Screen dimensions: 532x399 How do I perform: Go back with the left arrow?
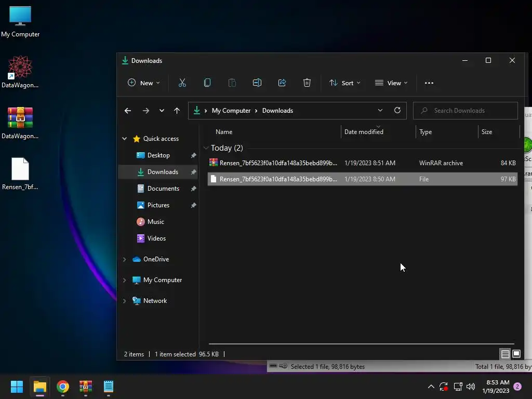coord(128,111)
